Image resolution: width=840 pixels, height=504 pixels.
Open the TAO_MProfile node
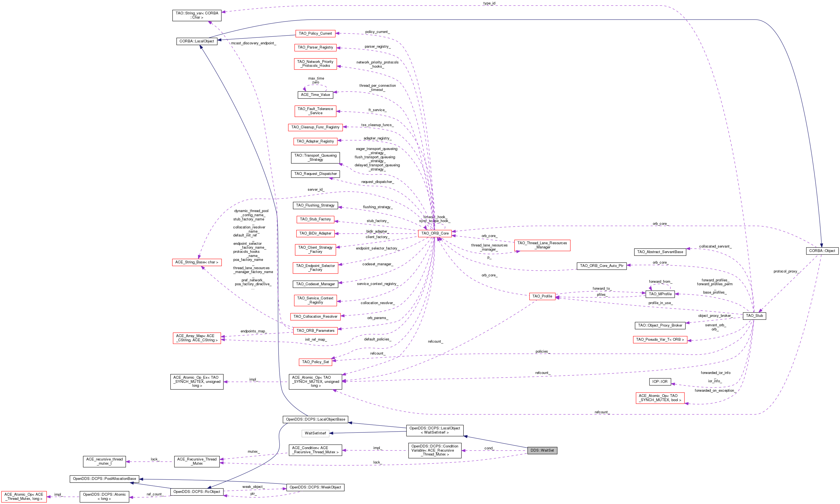660,294
